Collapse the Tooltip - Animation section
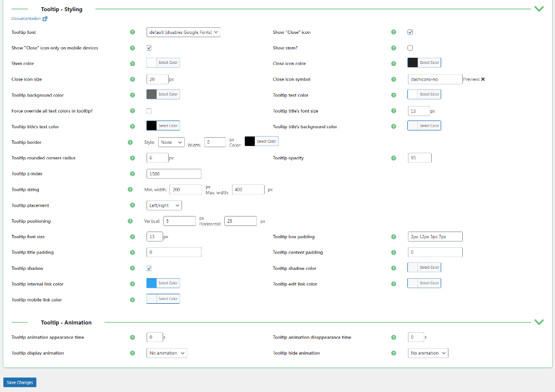 pyautogui.click(x=538, y=322)
